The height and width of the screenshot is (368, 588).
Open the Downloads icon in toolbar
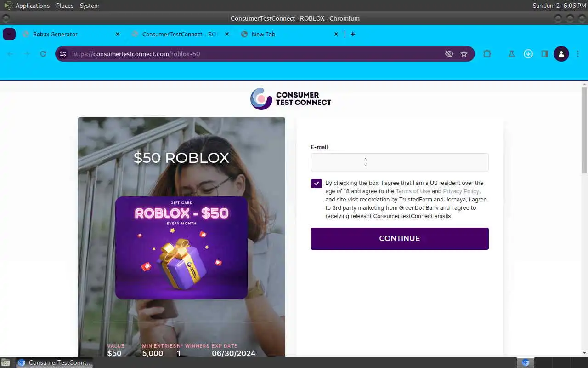tap(528, 54)
